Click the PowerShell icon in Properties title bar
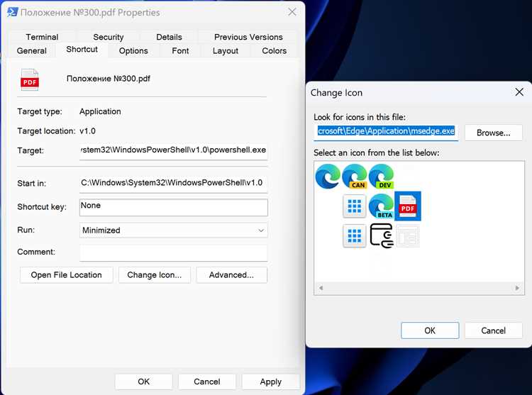 coord(13,12)
